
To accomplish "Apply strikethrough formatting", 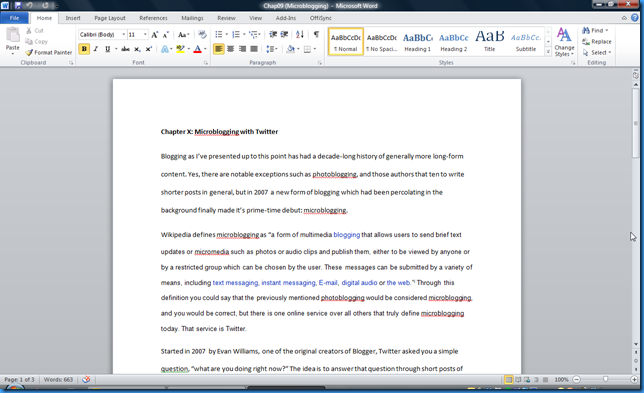I will coord(125,49).
